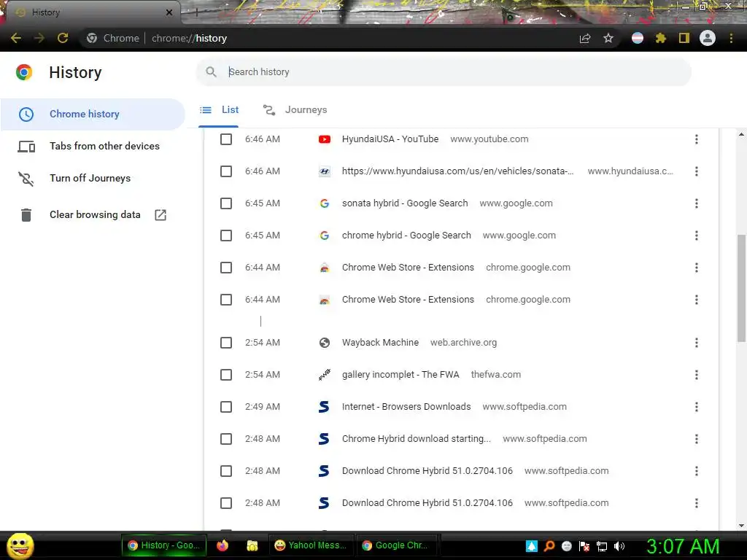Open more actions for gallery incomplet entry
Viewport: 747px width, 560px height.
(697, 375)
